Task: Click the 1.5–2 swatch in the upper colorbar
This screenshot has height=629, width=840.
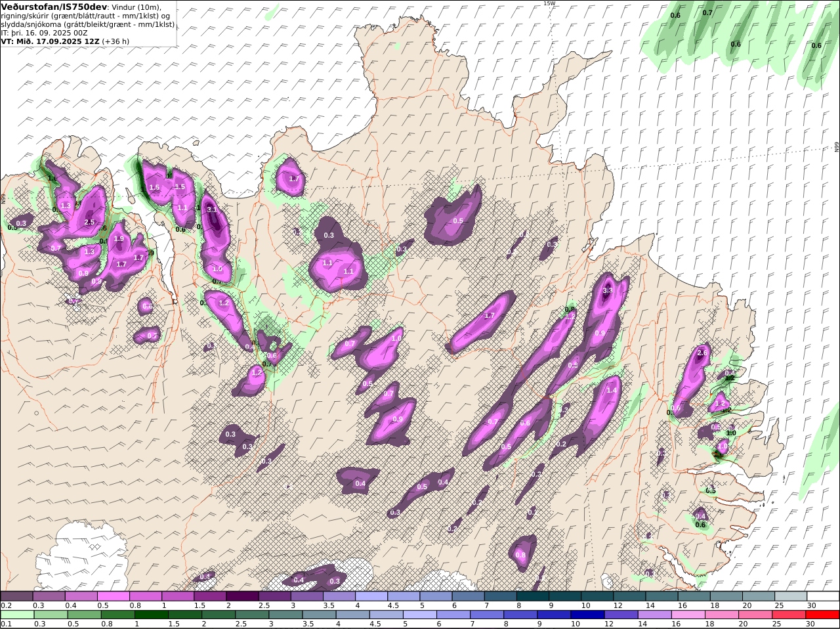Action: pyautogui.click(x=209, y=596)
